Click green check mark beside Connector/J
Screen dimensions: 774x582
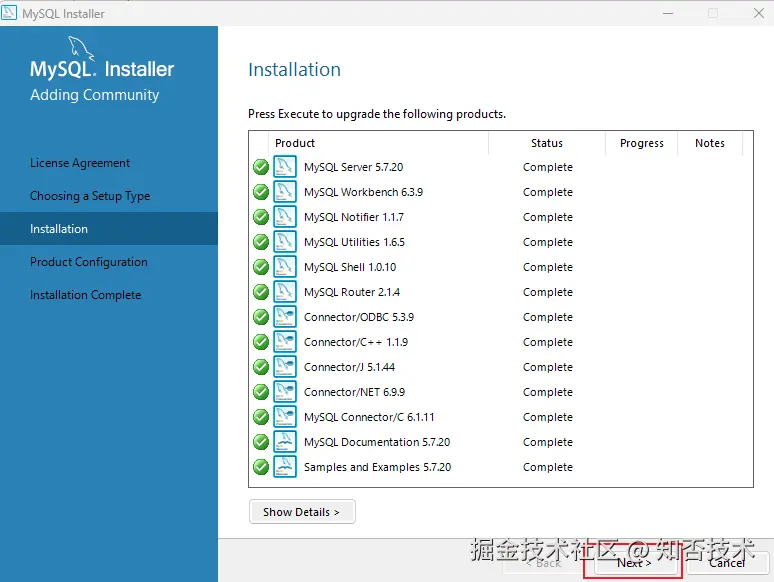click(261, 367)
